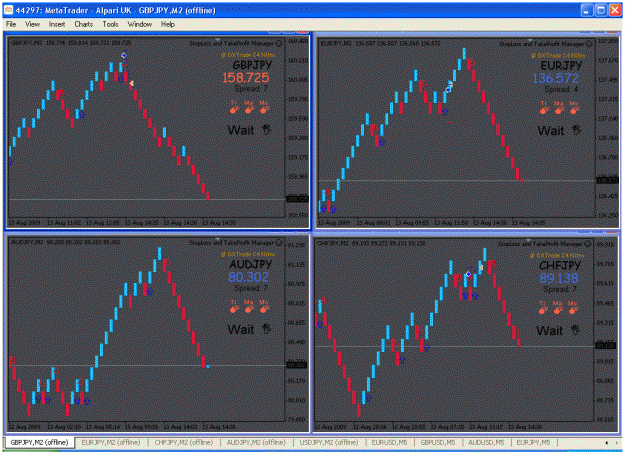Open the Insert menu
Viewport: 625px width, 452px height.
pyautogui.click(x=57, y=24)
